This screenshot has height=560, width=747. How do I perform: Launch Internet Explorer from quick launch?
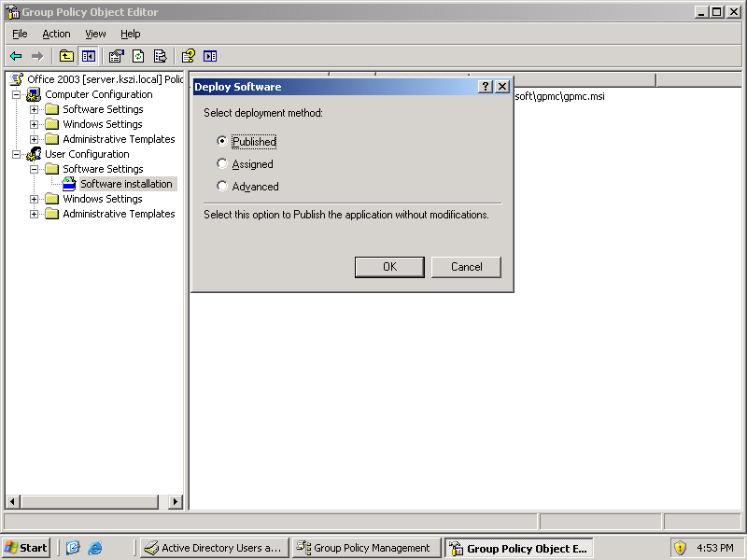tap(95, 548)
